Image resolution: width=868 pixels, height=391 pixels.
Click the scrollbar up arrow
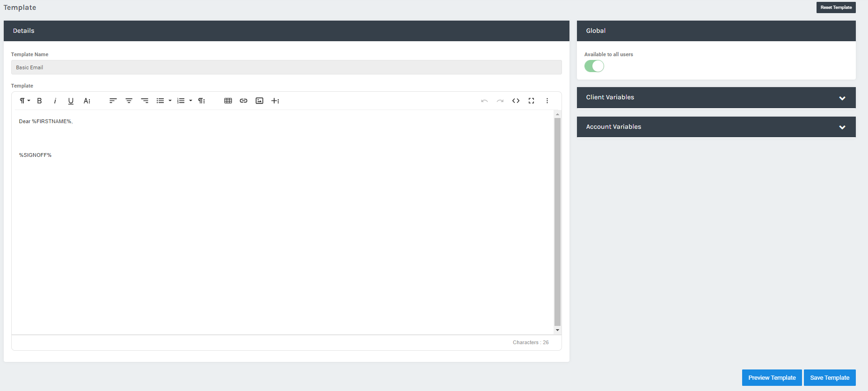click(x=557, y=114)
